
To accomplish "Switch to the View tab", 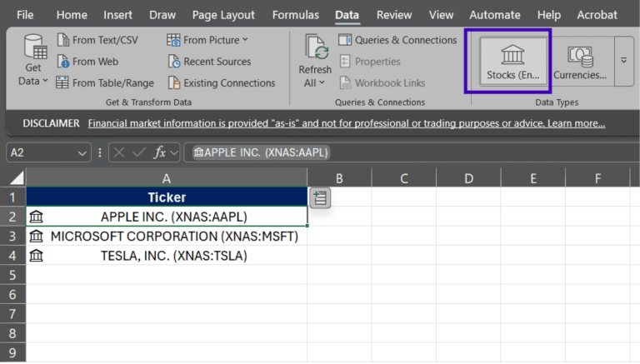I will [x=441, y=15].
